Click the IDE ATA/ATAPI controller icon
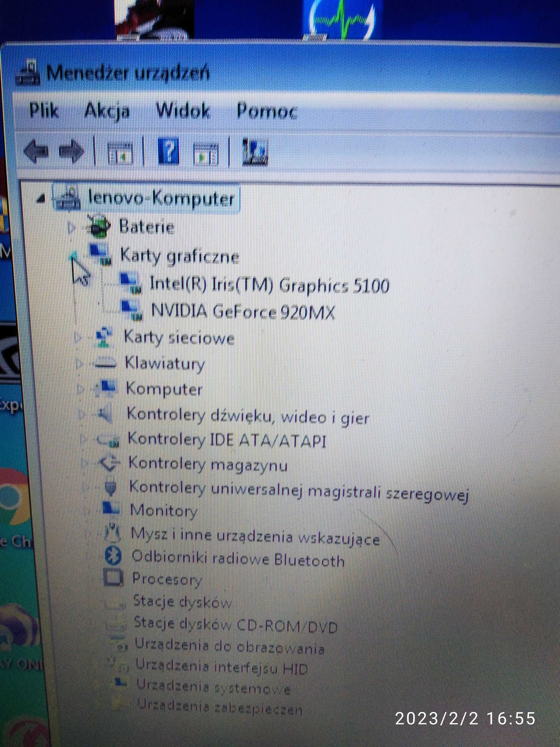This screenshot has width=560, height=747. (x=108, y=440)
